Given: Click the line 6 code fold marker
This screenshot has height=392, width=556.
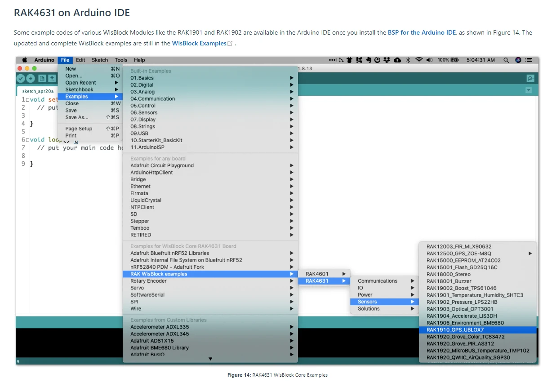Looking at the screenshot, I should (27, 140).
